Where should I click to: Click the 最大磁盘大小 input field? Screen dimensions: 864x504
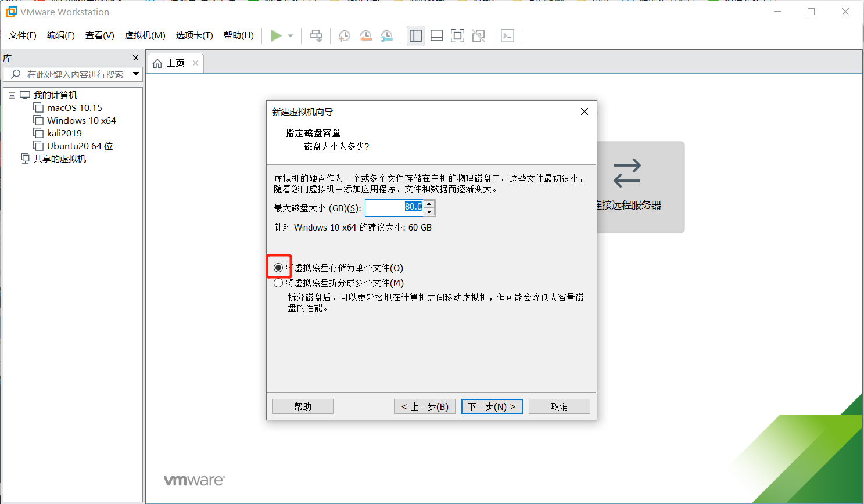pyautogui.click(x=394, y=207)
